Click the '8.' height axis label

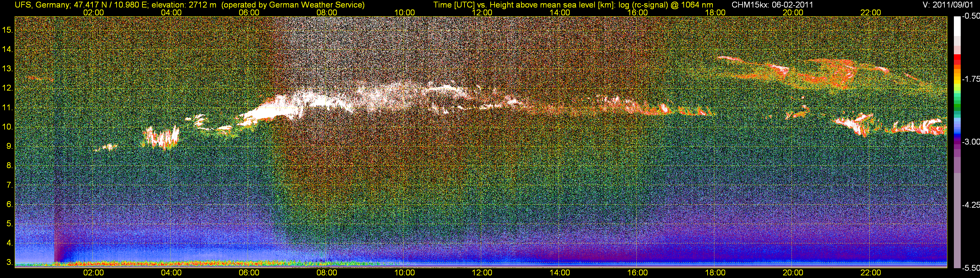[x=10, y=166]
